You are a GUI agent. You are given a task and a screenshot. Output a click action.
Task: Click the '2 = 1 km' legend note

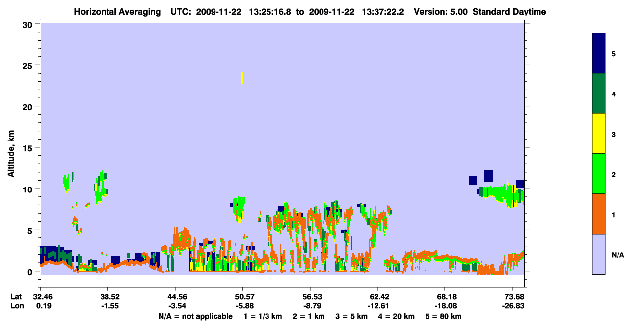point(309,316)
